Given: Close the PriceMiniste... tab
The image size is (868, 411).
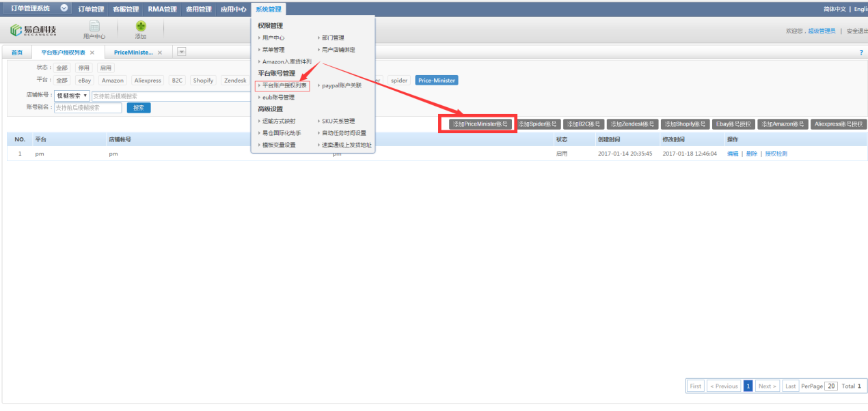Looking at the screenshot, I should coord(160,53).
